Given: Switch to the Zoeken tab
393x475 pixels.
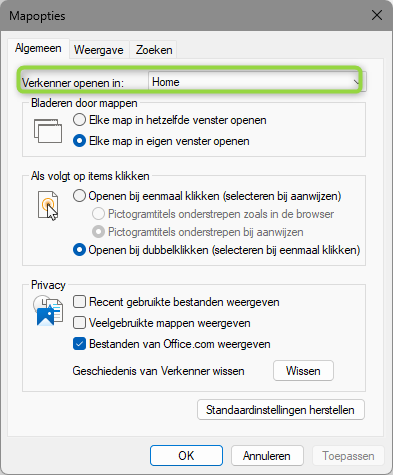Looking at the screenshot, I should [x=154, y=50].
